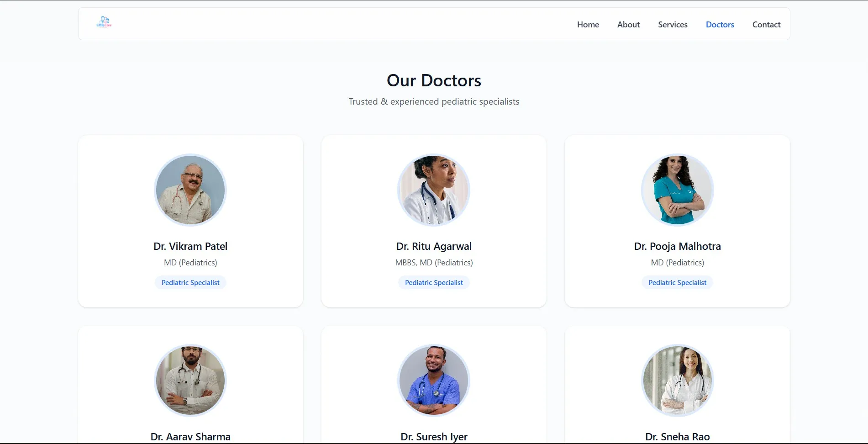This screenshot has height=444, width=868.
Task: Click Dr. Vikram Patel's profile photo
Action: [x=190, y=190]
